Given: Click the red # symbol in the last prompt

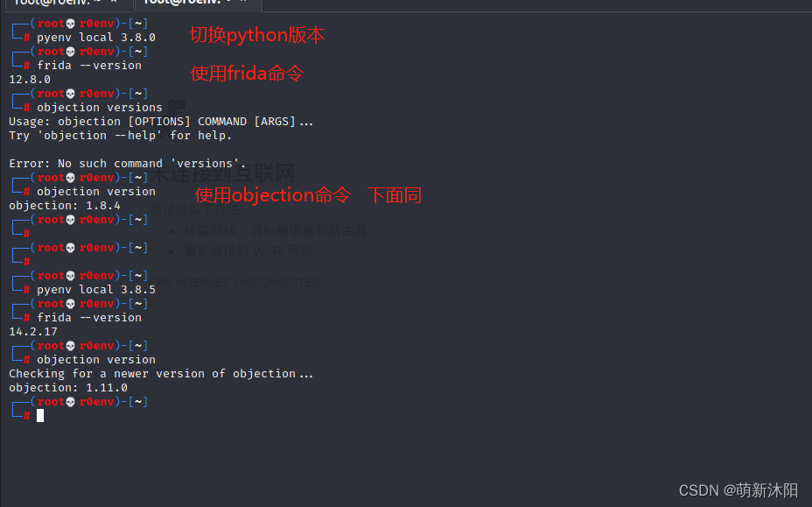Looking at the screenshot, I should [24, 415].
